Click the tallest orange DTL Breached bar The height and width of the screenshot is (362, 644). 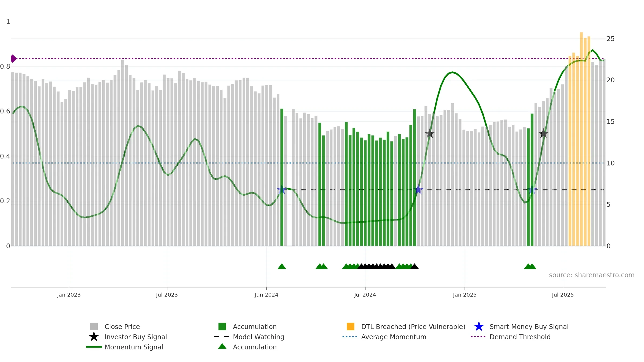point(581,139)
